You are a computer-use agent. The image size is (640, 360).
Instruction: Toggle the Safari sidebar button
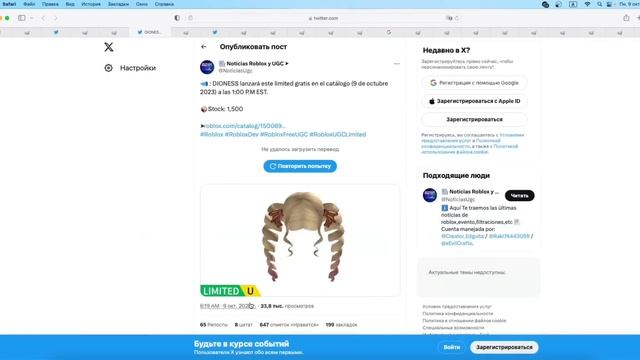(x=22, y=18)
